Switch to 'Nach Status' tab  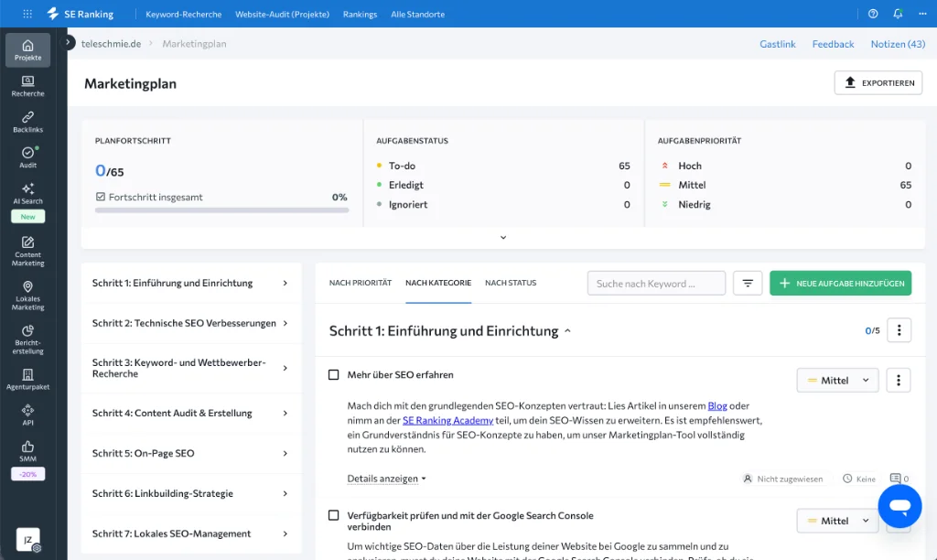point(511,283)
